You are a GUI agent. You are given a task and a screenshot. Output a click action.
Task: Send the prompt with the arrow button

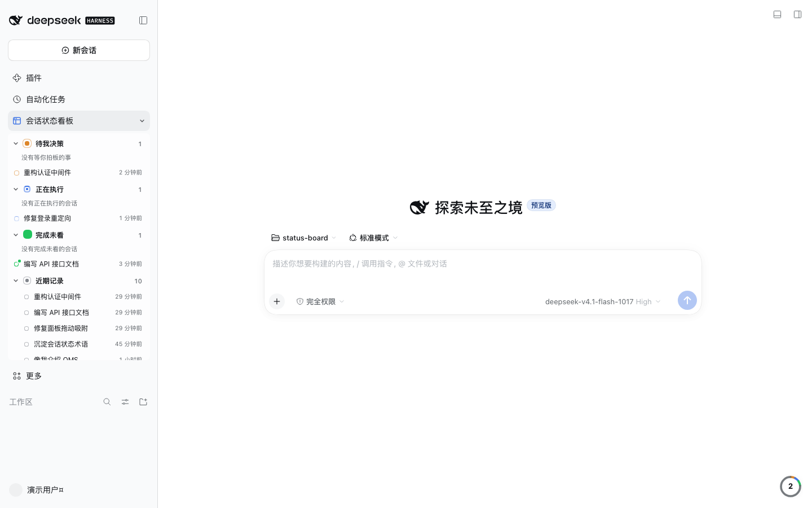[x=687, y=300]
